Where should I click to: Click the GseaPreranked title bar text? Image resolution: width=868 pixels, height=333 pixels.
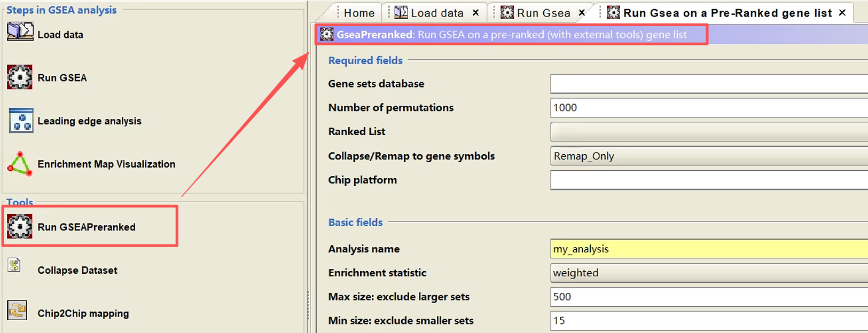[x=512, y=35]
